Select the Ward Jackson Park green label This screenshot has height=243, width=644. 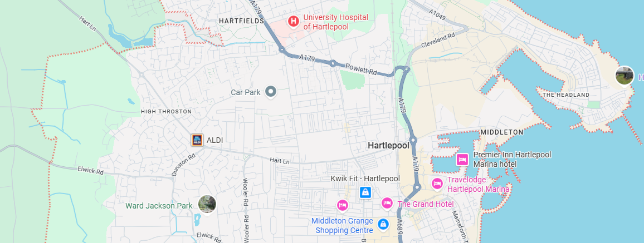[x=159, y=206]
